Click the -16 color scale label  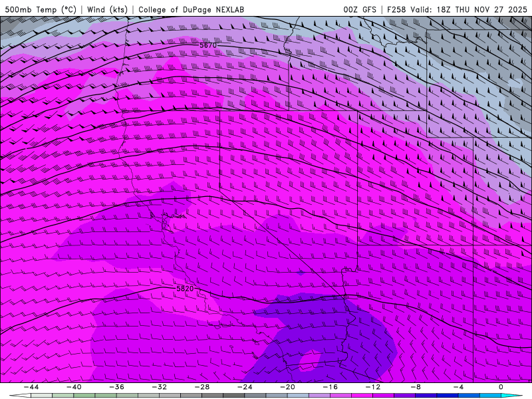click(330, 387)
